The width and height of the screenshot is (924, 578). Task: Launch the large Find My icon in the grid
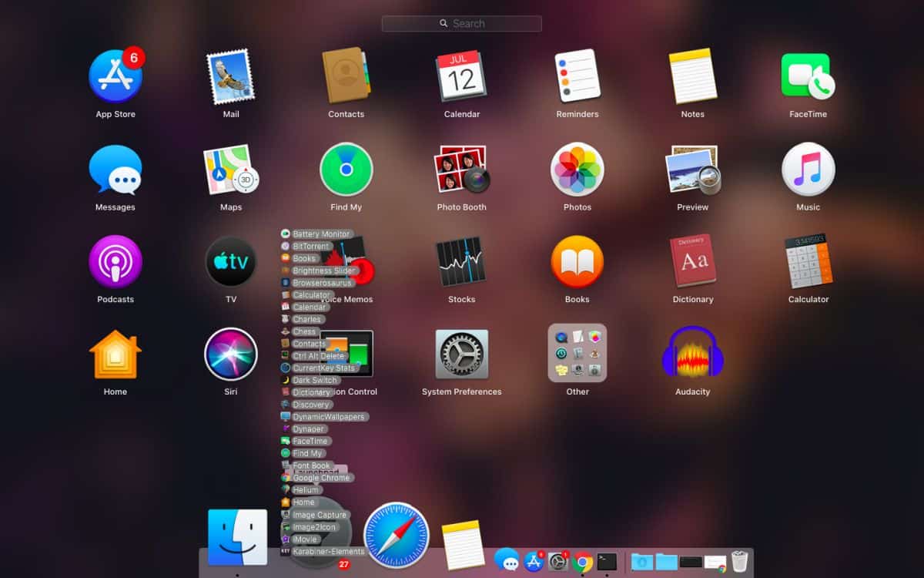(346, 170)
